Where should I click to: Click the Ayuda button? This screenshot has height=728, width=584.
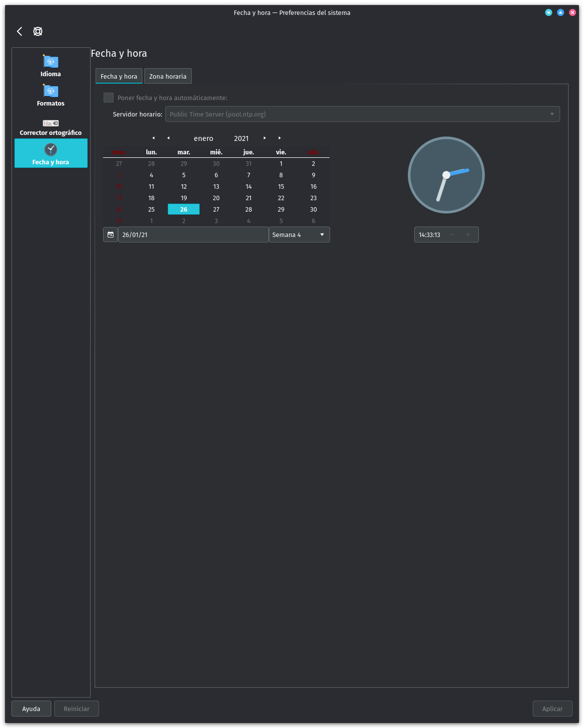[31, 708]
